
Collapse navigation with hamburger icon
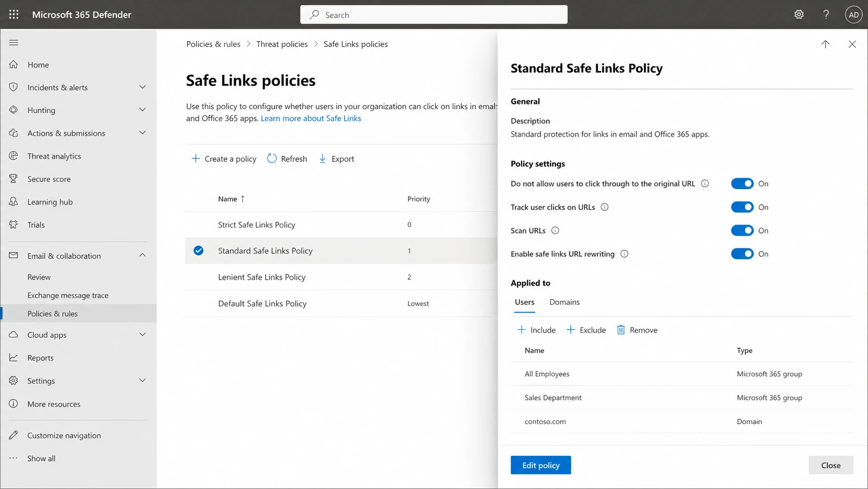[13, 43]
